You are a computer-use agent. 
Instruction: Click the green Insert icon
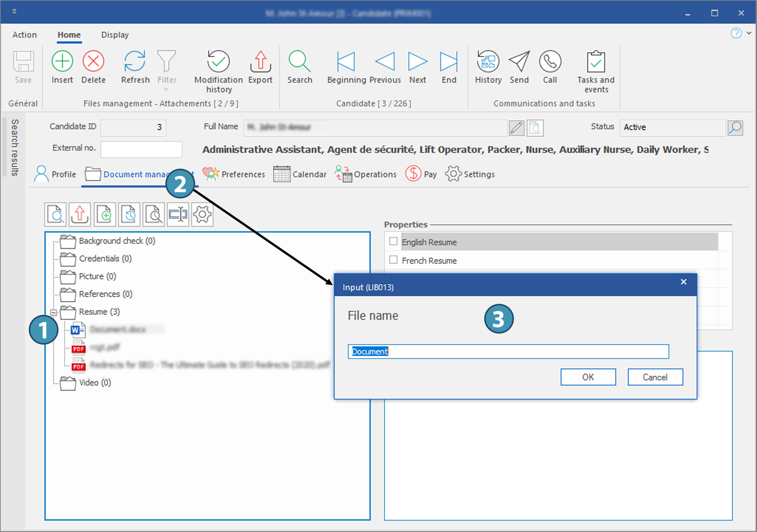[x=62, y=62]
